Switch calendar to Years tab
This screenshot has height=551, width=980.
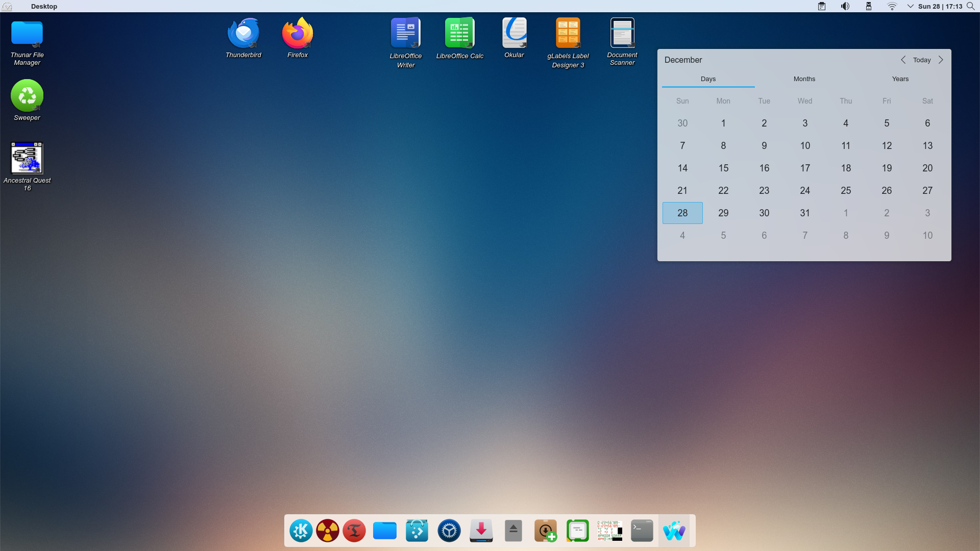pyautogui.click(x=900, y=79)
